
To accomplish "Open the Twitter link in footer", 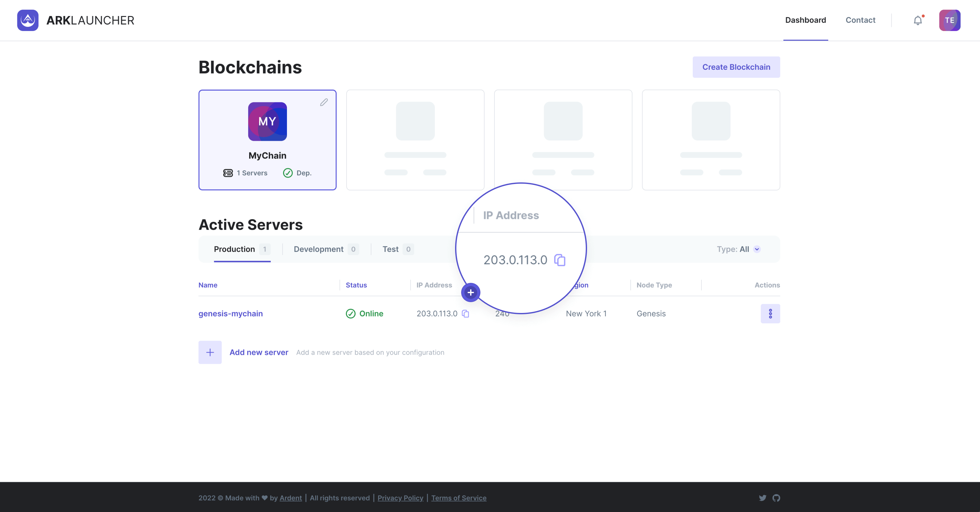I will (763, 498).
